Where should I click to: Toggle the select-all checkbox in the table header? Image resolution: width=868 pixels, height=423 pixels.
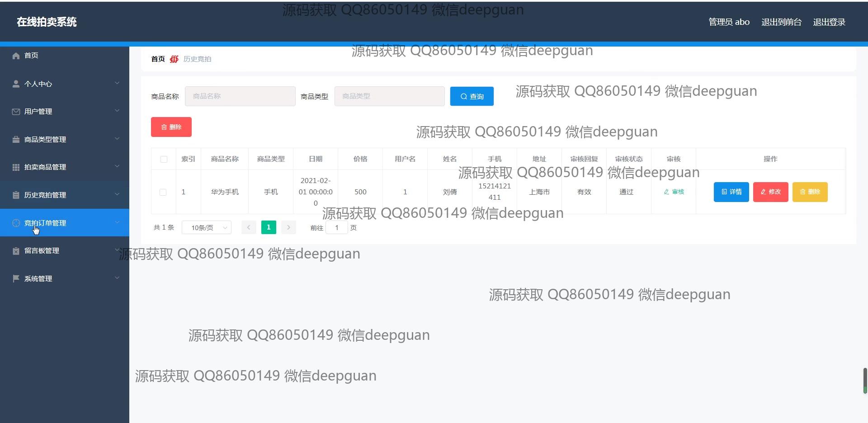coord(164,159)
